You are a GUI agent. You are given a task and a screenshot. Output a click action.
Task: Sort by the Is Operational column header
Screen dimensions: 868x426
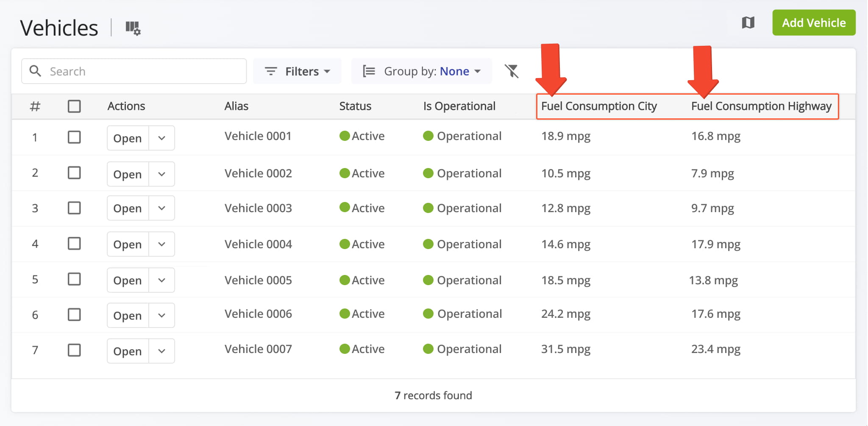click(459, 106)
